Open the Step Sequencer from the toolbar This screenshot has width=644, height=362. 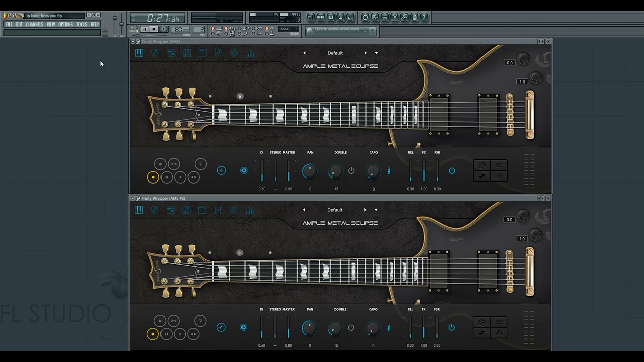click(320, 17)
